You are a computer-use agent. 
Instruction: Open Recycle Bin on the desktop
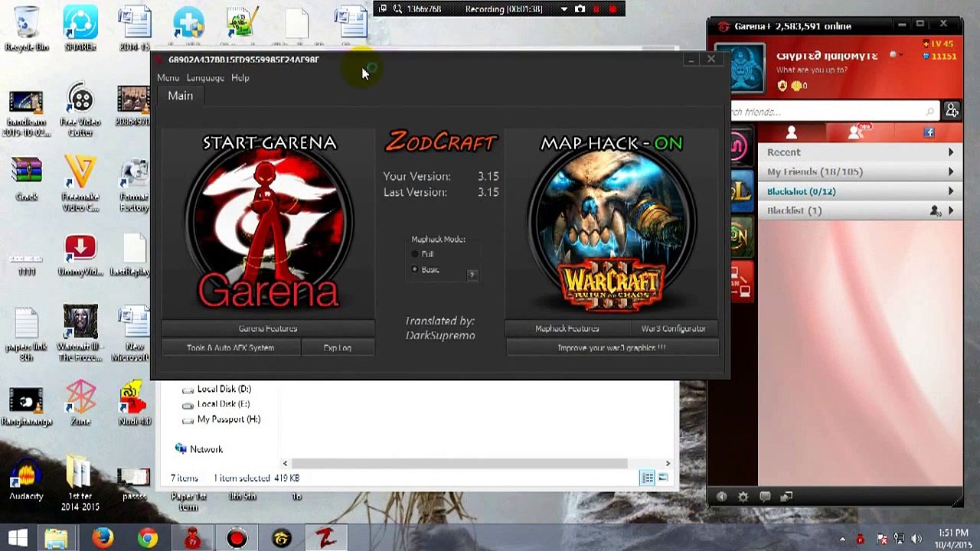(27, 28)
